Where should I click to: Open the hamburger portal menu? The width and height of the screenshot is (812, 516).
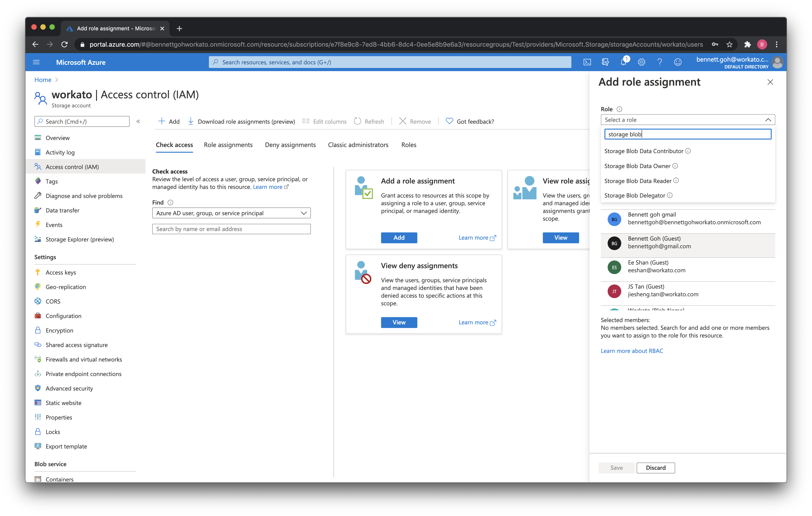[x=36, y=62]
